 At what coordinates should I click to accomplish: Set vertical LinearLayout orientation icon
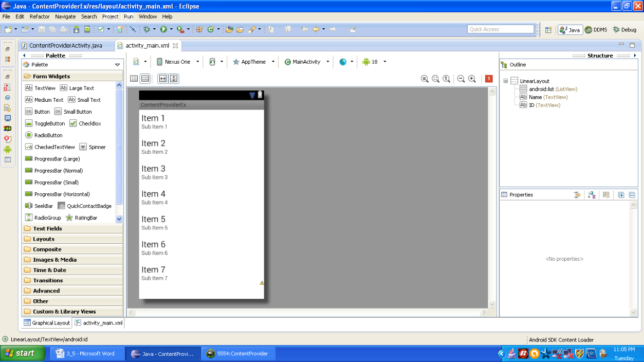tap(145, 79)
